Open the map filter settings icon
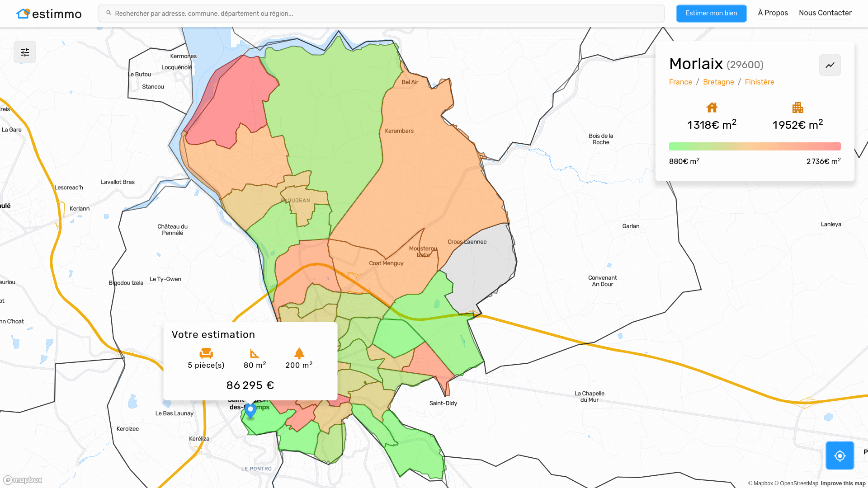The height and width of the screenshot is (488, 868). pyautogui.click(x=25, y=52)
